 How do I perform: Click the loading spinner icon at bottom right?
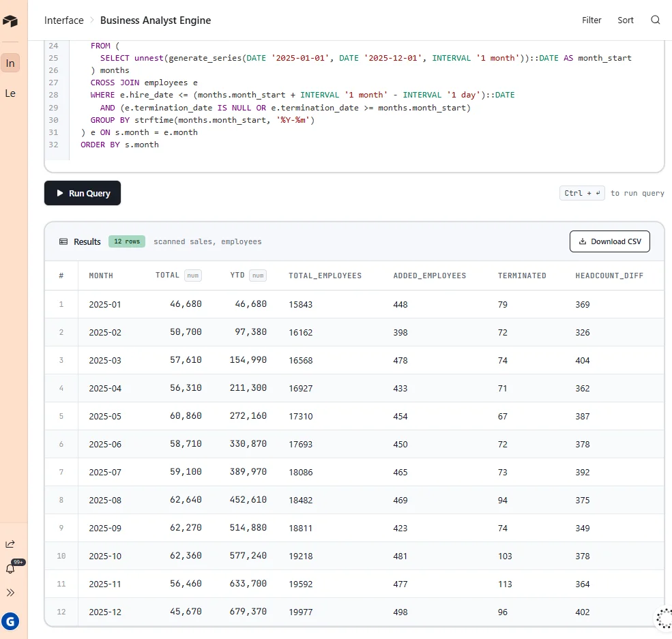(x=664, y=619)
